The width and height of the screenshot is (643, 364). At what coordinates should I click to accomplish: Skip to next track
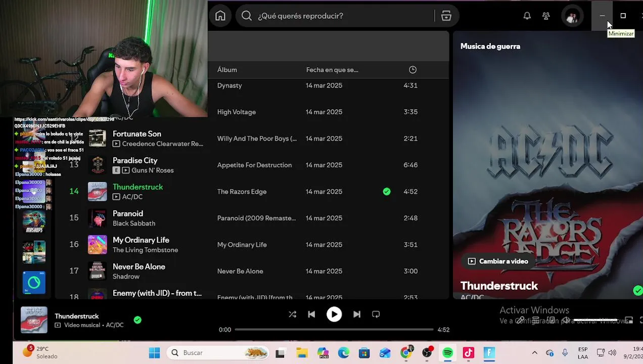(x=357, y=314)
